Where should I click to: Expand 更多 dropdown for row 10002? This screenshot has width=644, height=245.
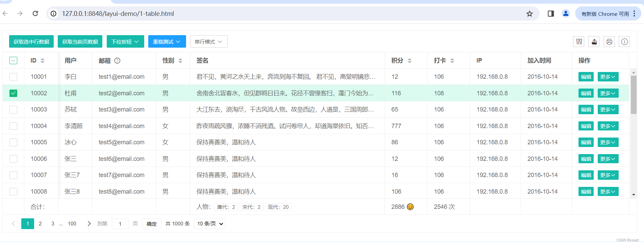click(x=608, y=93)
